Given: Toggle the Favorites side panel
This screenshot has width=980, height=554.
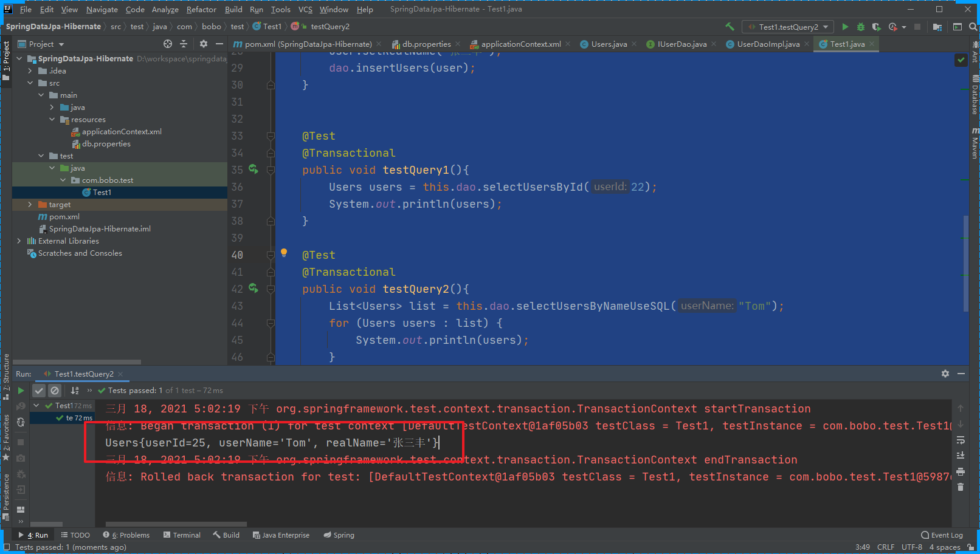Looking at the screenshot, I should [6, 437].
